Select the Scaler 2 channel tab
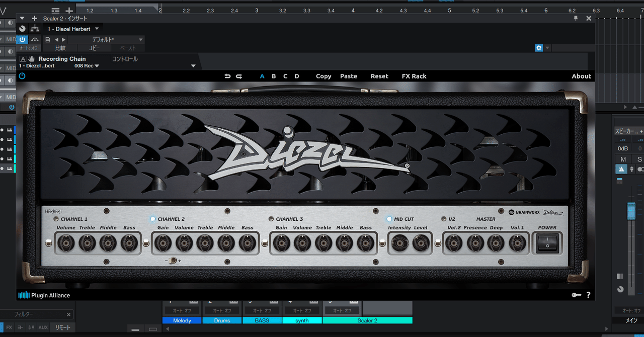Image resolution: width=644 pixels, height=337 pixels. click(x=367, y=320)
